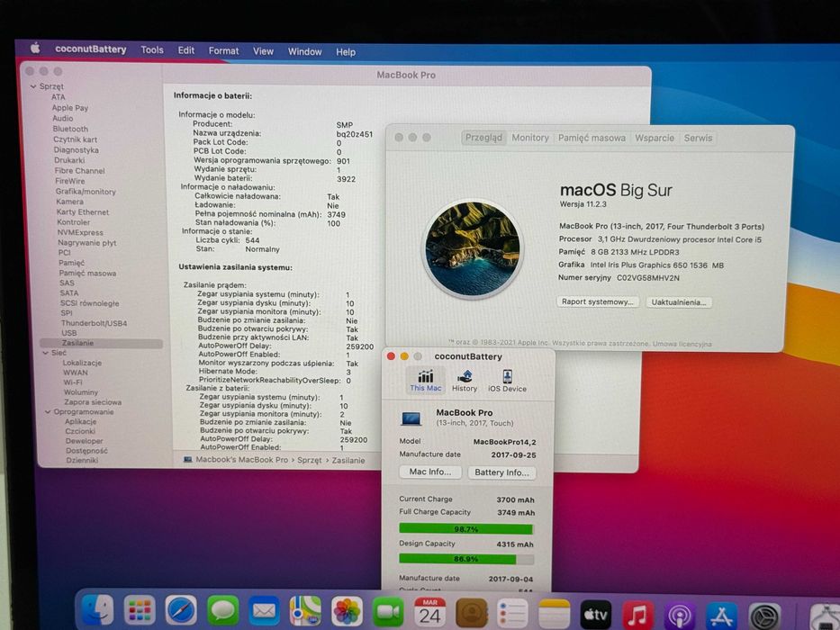Image resolution: width=840 pixels, height=630 pixels.
Task: Launch Apple TV from the Dock
Action: click(596, 615)
